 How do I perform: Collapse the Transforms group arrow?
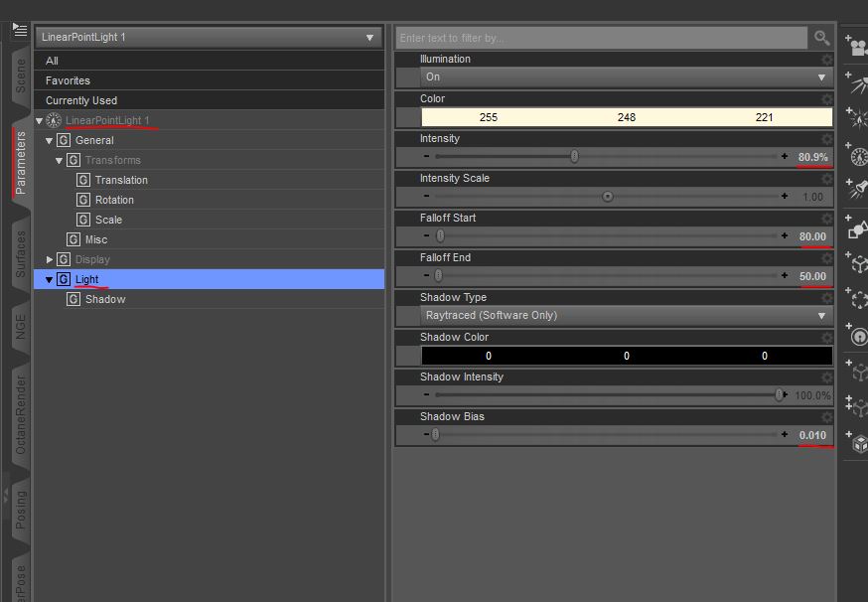(60, 161)
